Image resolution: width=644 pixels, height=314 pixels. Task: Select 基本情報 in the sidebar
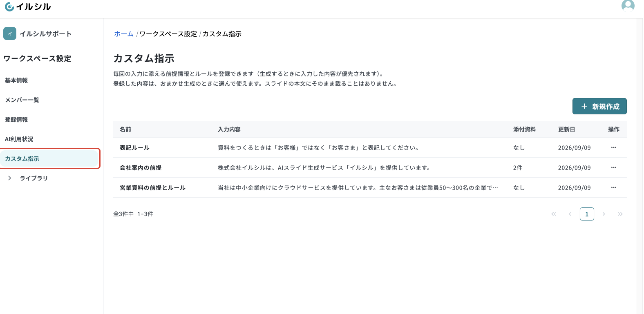16,80
